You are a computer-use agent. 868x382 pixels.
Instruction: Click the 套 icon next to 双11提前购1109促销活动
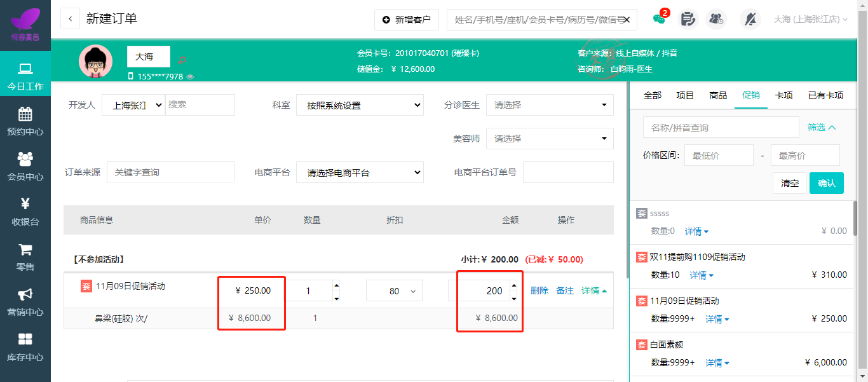tap(642, 257)
